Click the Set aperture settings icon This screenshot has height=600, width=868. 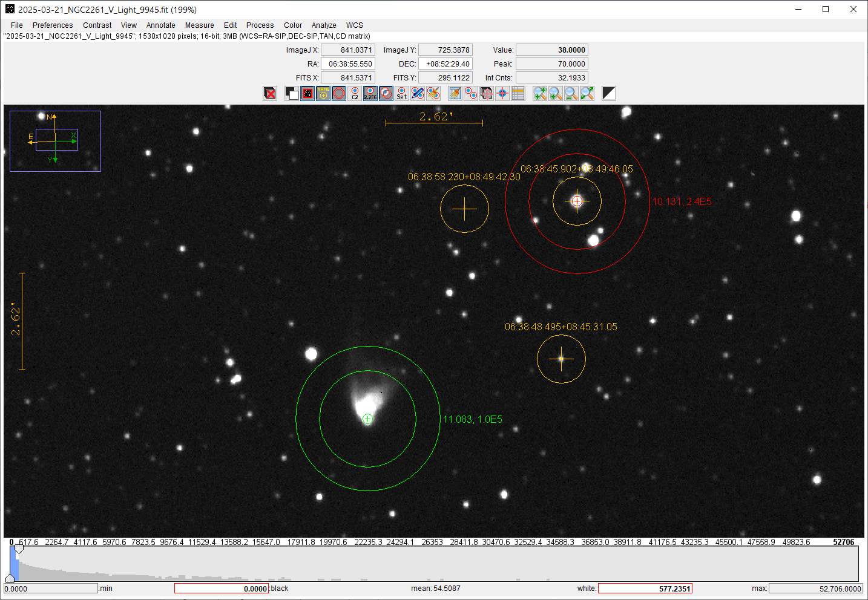(x=402, y=93)
